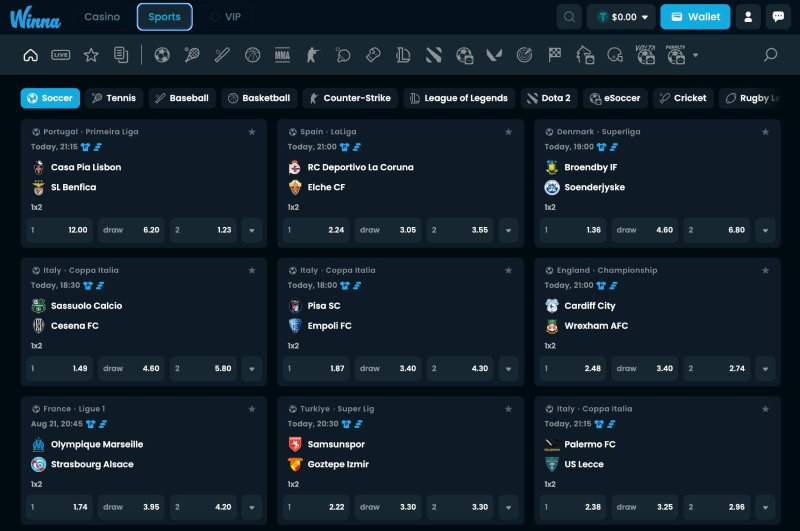Open the VIP tab

[x=225, y=17]
